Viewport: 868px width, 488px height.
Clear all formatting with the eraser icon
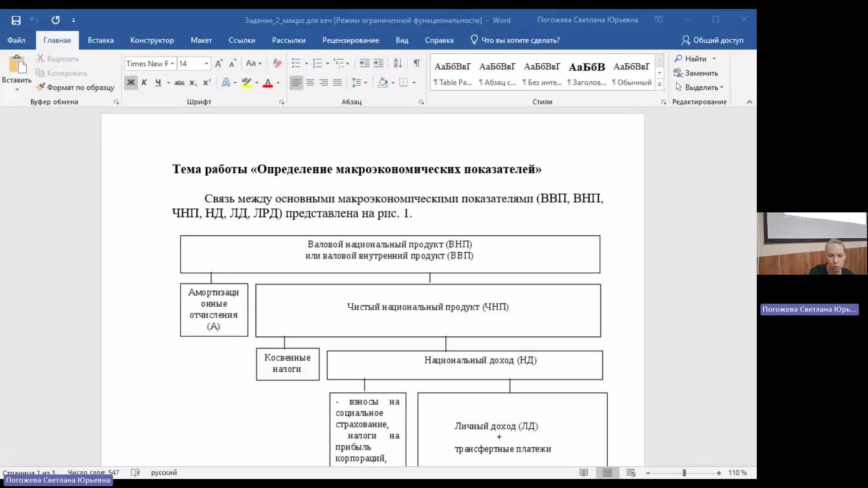pos(277,64)
